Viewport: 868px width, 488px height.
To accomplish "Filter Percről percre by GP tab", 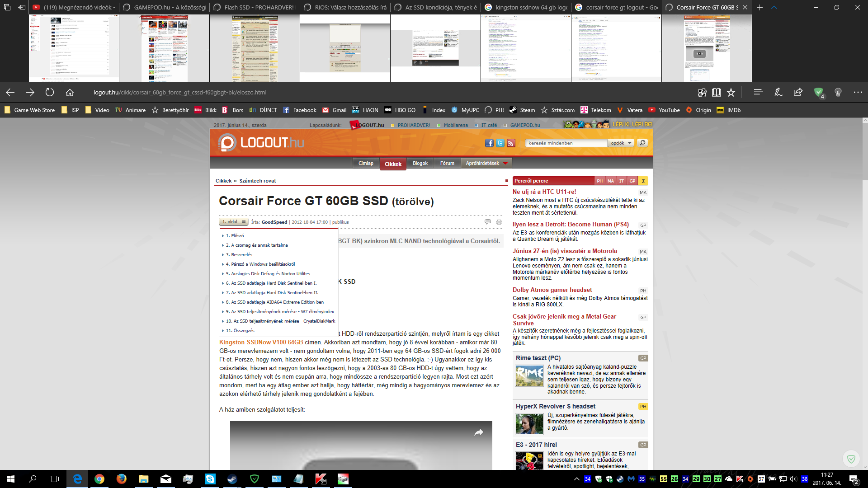I will click(632, 181).
